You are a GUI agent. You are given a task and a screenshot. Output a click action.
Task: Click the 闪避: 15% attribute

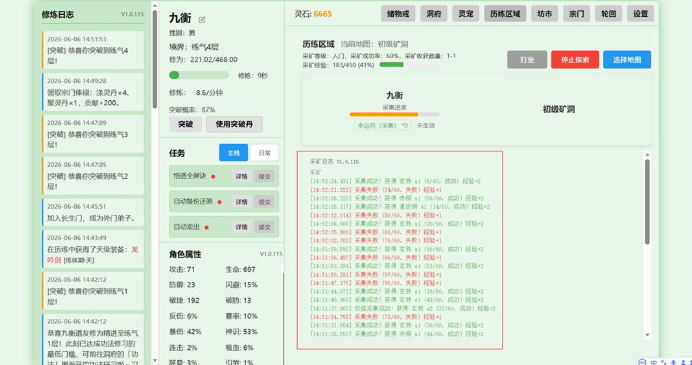click(241, 285)
